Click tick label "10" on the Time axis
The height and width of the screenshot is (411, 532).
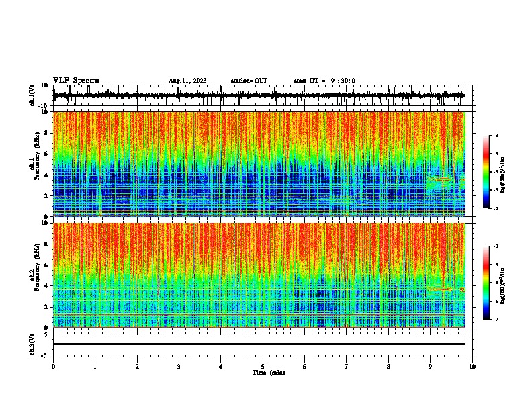tap(472, 367)
